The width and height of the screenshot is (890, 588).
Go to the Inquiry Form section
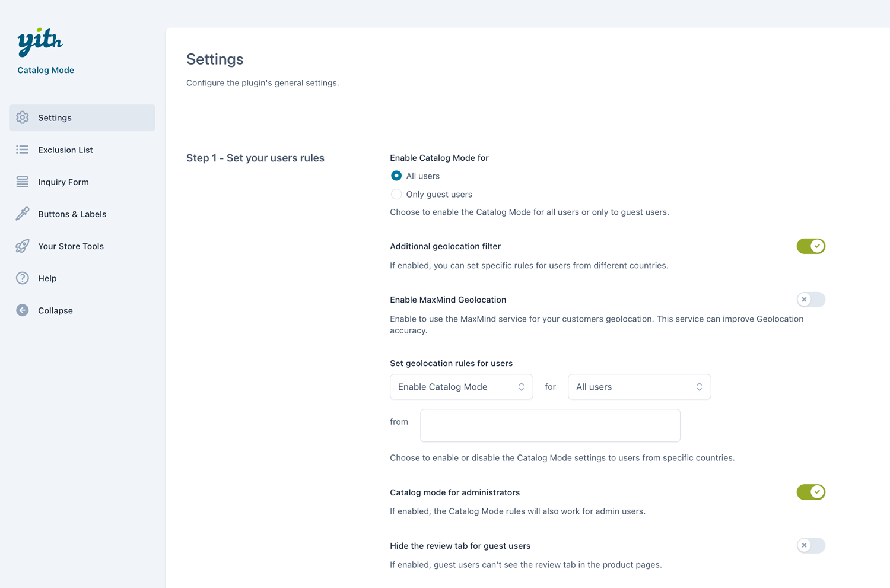63,182
